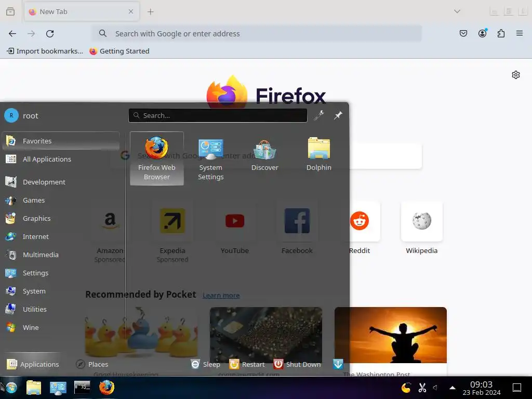Switch to the Applications tab
532x399 pixels.
coord(33,364)
